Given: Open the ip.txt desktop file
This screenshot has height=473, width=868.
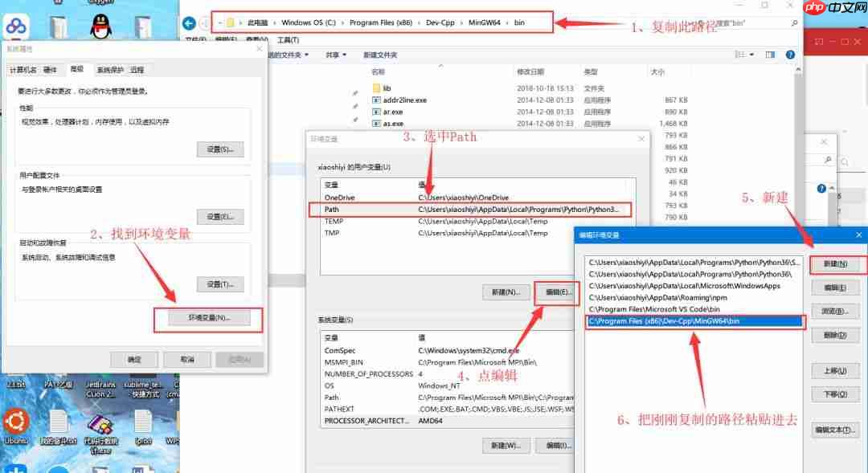Looking at the screenshot, I should 143,427.
